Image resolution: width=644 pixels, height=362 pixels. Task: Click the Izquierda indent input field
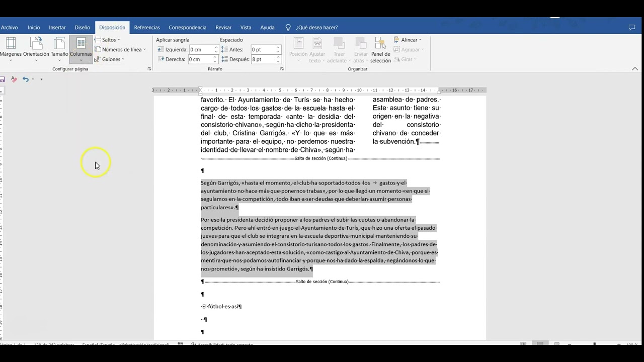tap(201, 49)
